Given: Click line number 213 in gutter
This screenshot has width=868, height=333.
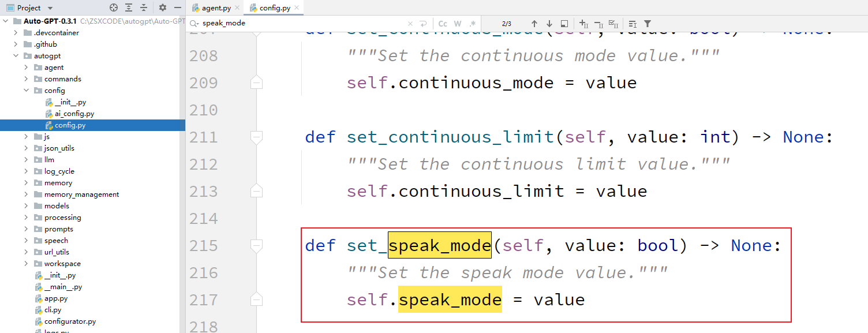Looking at the screenshot, I should click(203, 192).
